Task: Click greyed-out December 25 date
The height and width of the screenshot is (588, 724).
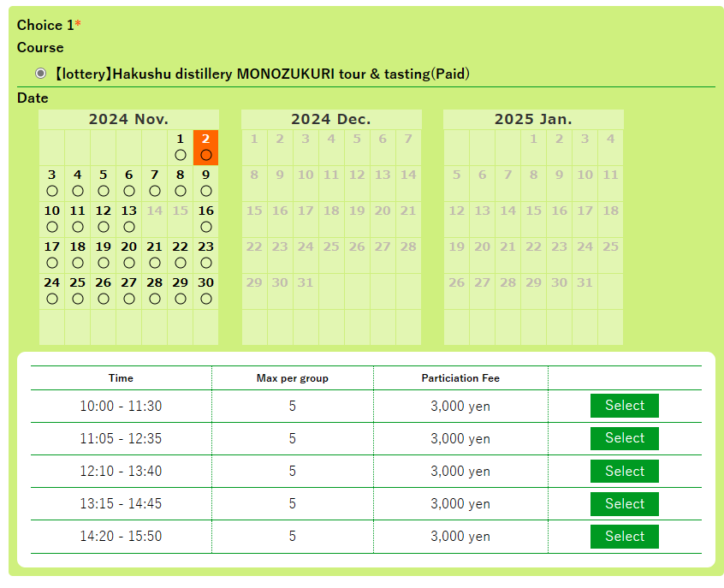Action: (x=331, y=256)
